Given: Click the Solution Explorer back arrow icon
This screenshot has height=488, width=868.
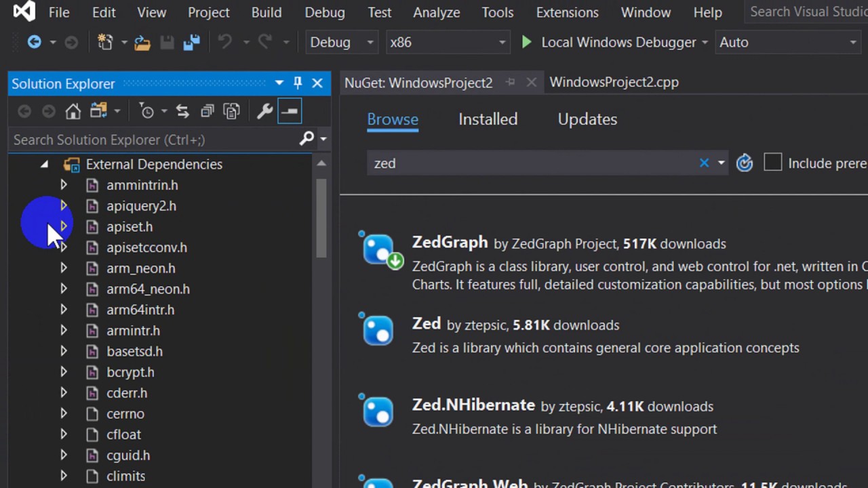Looking at the screenshot, I should (24, 111).
